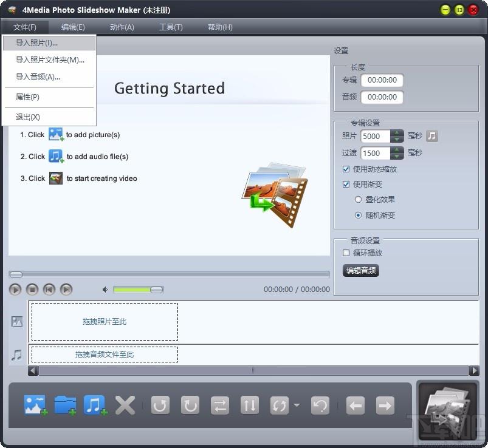This screenshot has width=488, height=448.
Task: Click the music note icon beside 毫秒
Action: pyautogui.click(x=432, y=136)
